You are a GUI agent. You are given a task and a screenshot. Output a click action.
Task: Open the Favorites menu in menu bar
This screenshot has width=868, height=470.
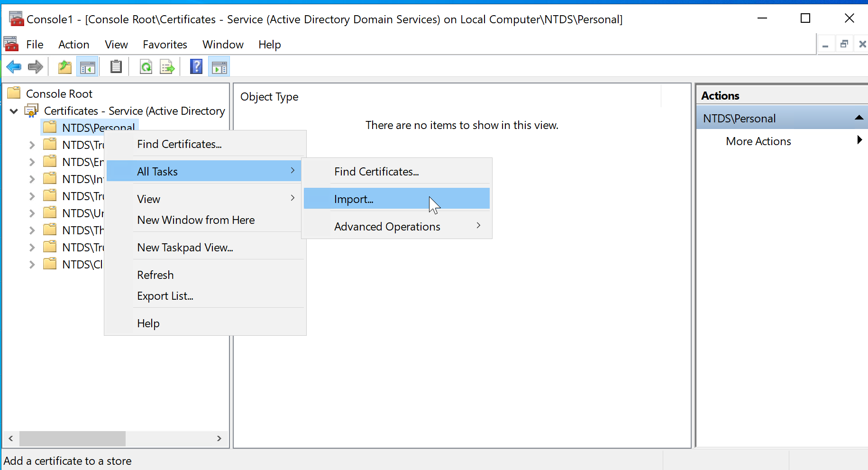tap(165, 45)
